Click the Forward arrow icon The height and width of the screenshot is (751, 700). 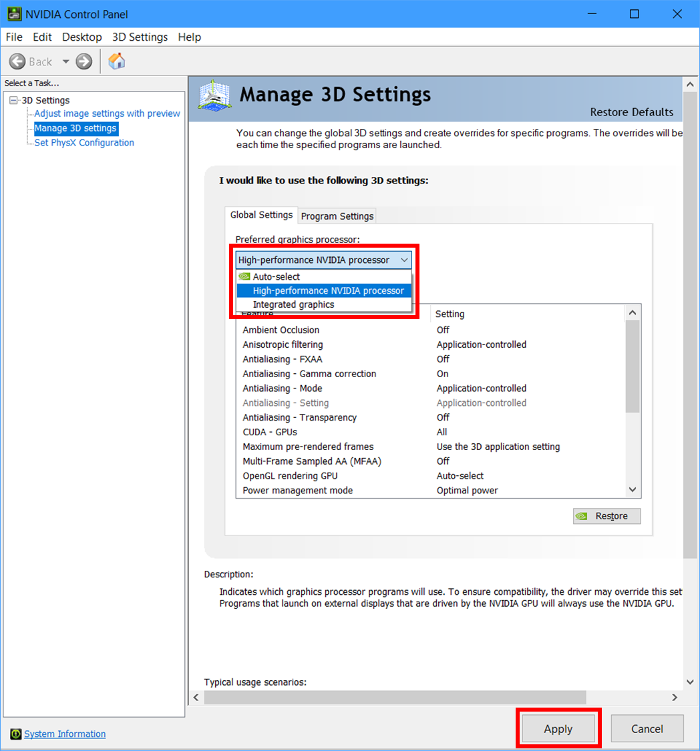[83, 61]
